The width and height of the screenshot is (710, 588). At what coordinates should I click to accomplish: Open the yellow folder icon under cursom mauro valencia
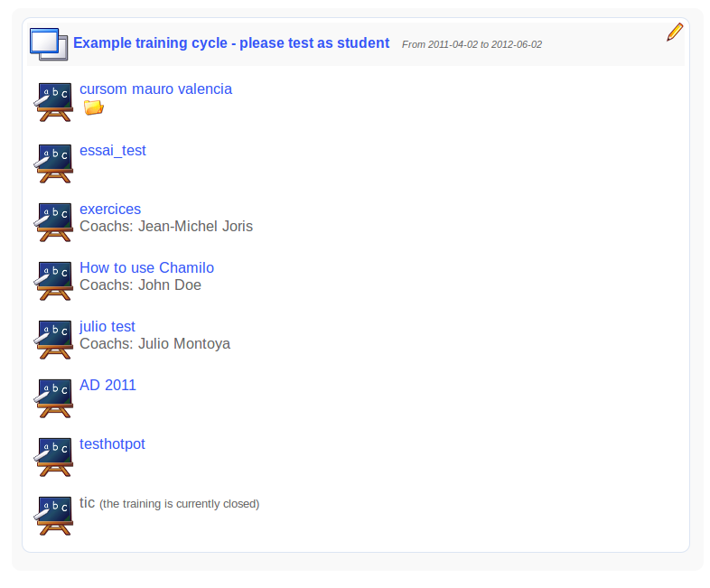(x=93, y=108)
